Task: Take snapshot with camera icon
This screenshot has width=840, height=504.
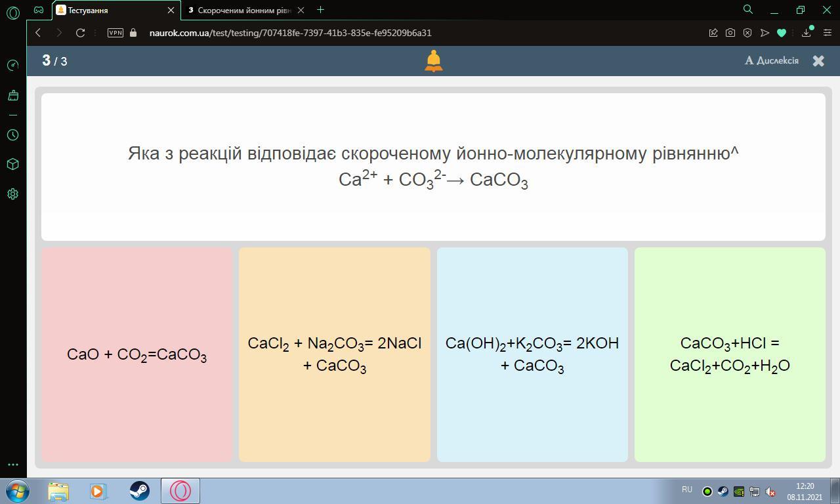Action: [730, 33]
